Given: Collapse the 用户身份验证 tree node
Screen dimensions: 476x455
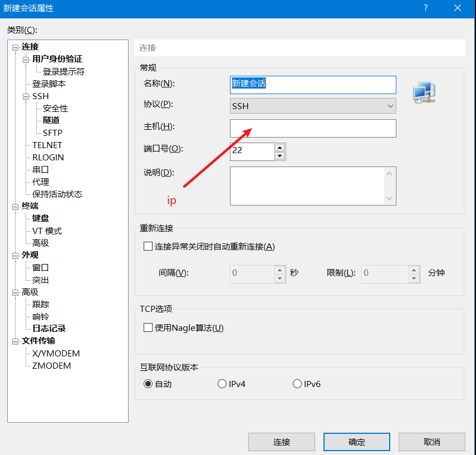Looking at the screenshot, I should click(26, 60).
